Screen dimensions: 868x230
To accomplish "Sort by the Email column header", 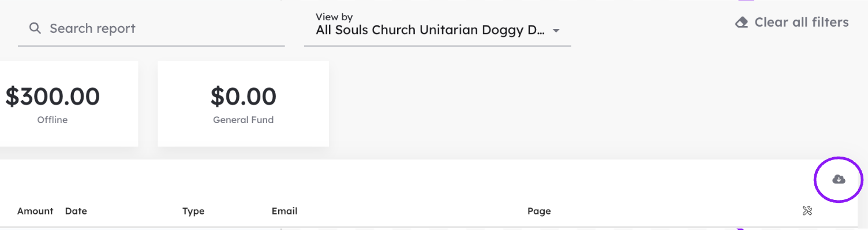I will [285, 211].
